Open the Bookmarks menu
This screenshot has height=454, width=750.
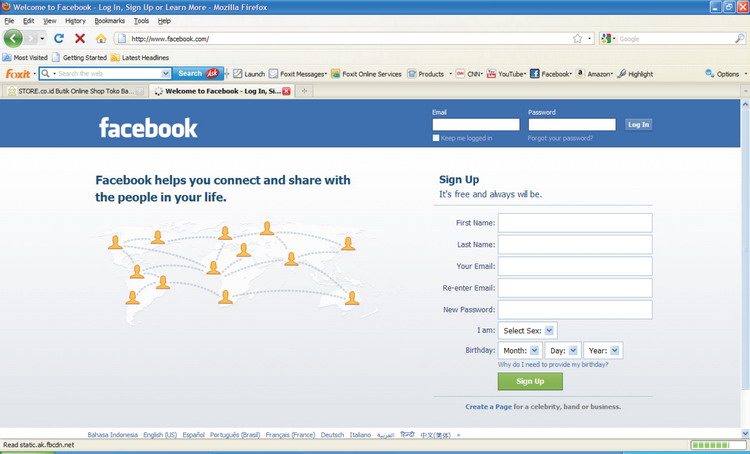pyautogui.click(x=110, y=21)
